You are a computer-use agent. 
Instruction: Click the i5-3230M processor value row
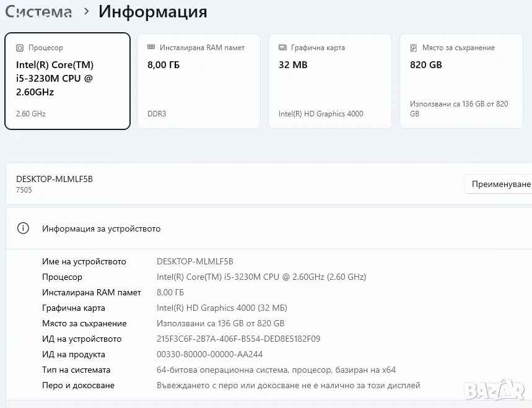[x=261, y=277]
